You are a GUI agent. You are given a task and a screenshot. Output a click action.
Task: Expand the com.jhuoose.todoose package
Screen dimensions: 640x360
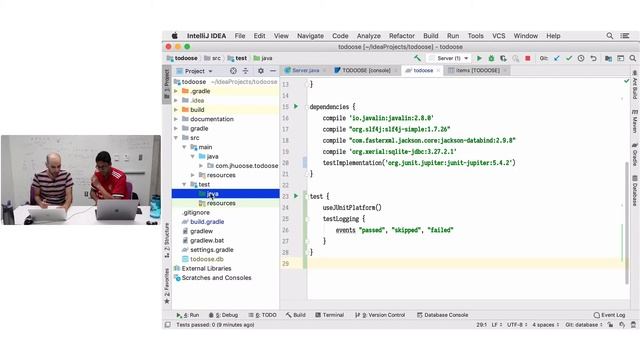pos(201,166)
